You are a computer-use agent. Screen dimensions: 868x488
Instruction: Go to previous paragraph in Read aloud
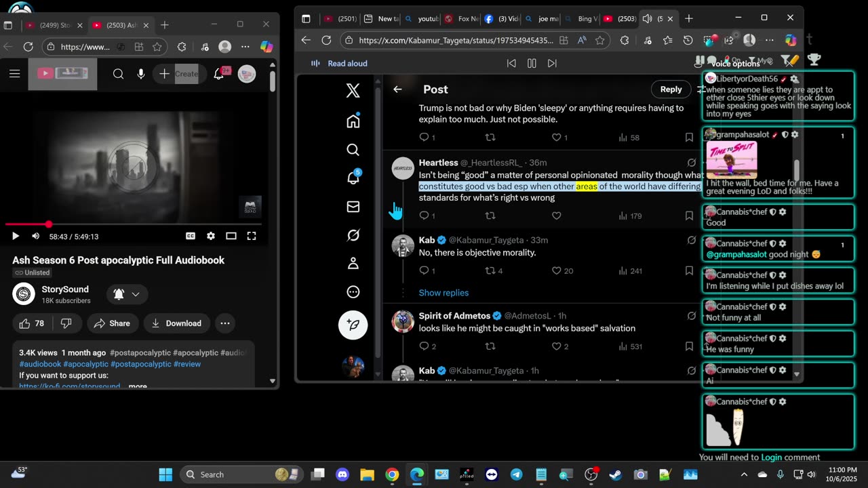511,63
